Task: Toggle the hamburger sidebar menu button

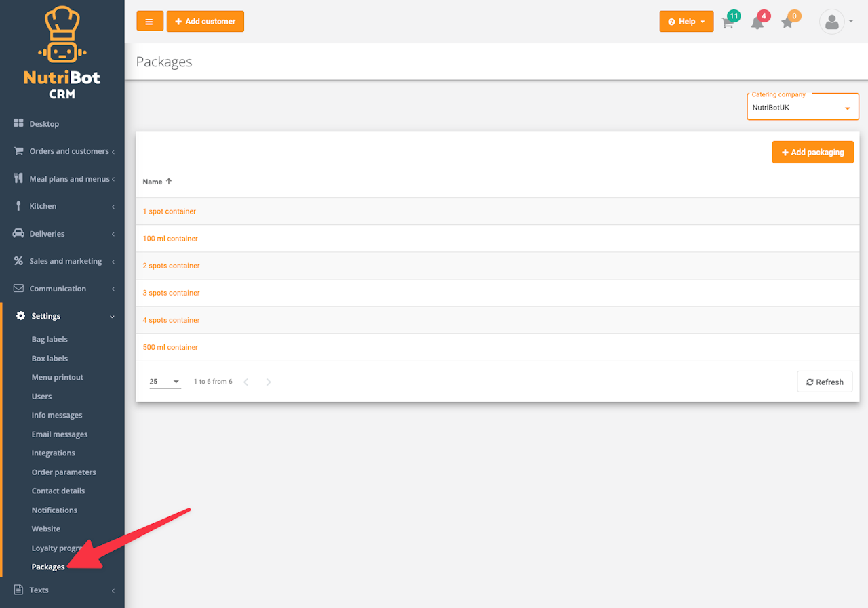Action: pos(149,21)
